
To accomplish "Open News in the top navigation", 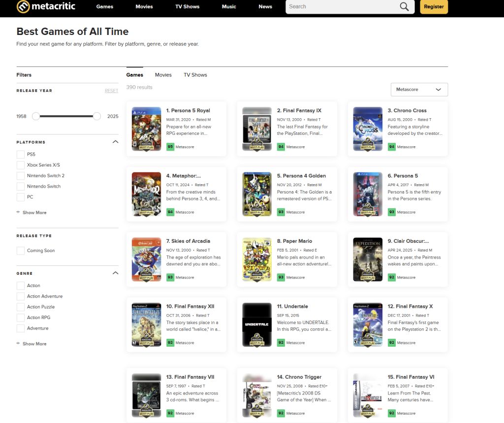I will pos(265,6).
